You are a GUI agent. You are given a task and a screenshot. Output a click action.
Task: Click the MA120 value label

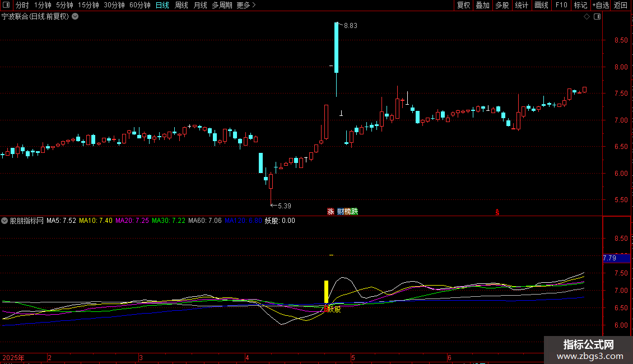click(244, 221)
